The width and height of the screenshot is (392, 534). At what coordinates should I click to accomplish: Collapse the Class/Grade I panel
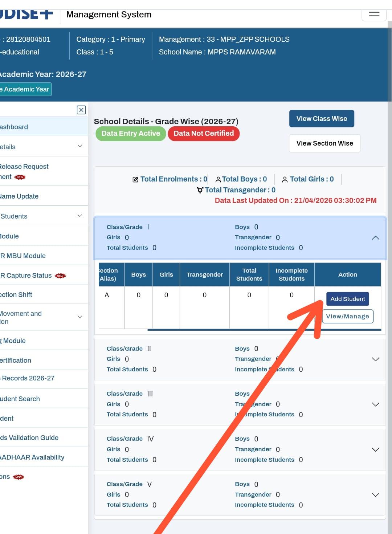pyautogui.click(x=375, y=238)
